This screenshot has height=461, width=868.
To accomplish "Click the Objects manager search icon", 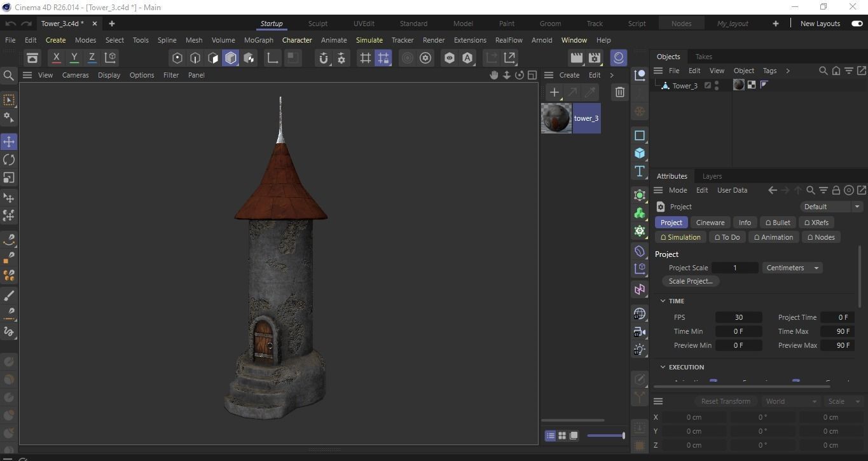I will click(823, 71).
